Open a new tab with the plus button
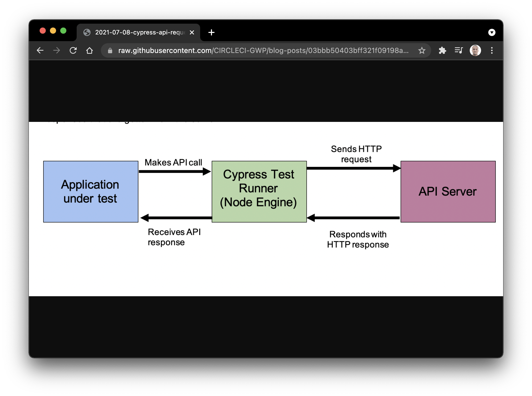 click(211, 32)
